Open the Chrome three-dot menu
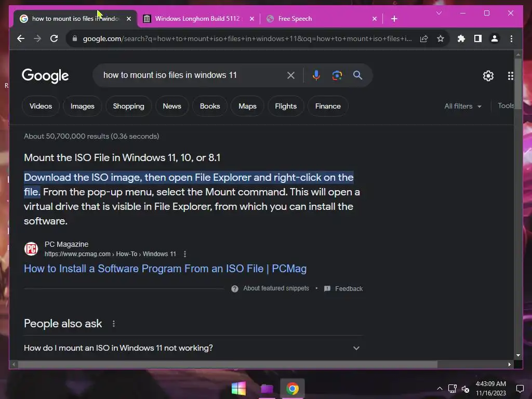532x399 pixels. (x=511, y=38)
